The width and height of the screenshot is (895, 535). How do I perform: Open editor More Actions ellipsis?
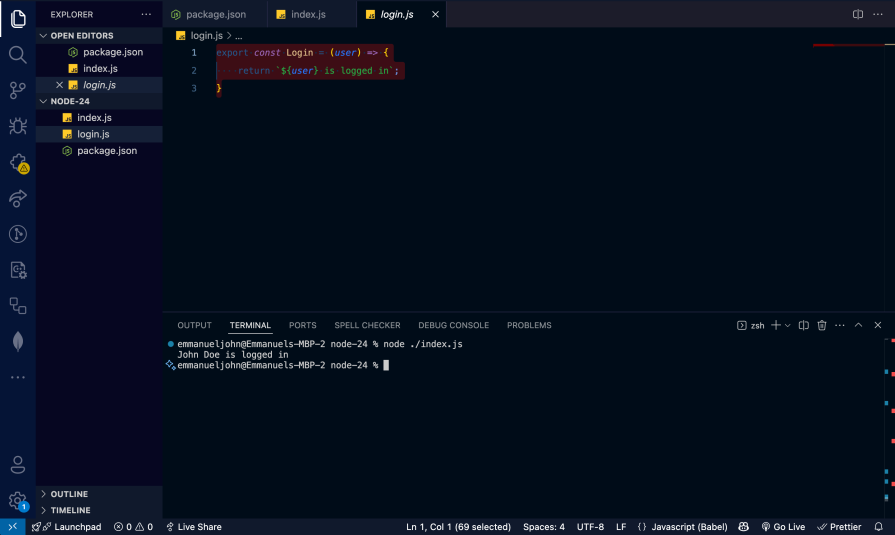(878, 14)
